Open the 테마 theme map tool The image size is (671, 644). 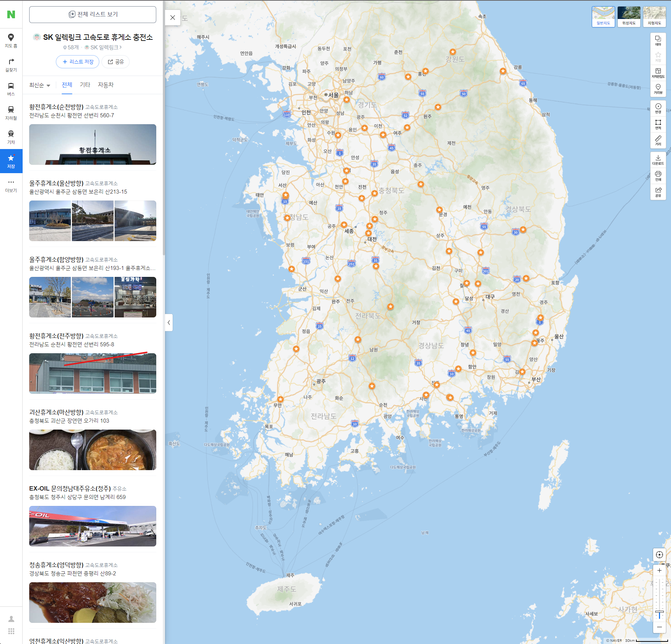pos(658,41)
